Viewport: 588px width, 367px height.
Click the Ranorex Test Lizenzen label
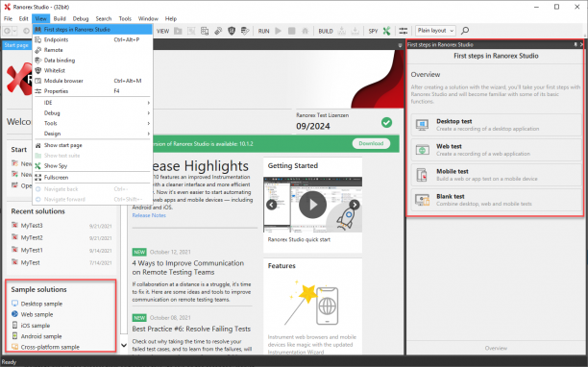(x=322, y=115)
